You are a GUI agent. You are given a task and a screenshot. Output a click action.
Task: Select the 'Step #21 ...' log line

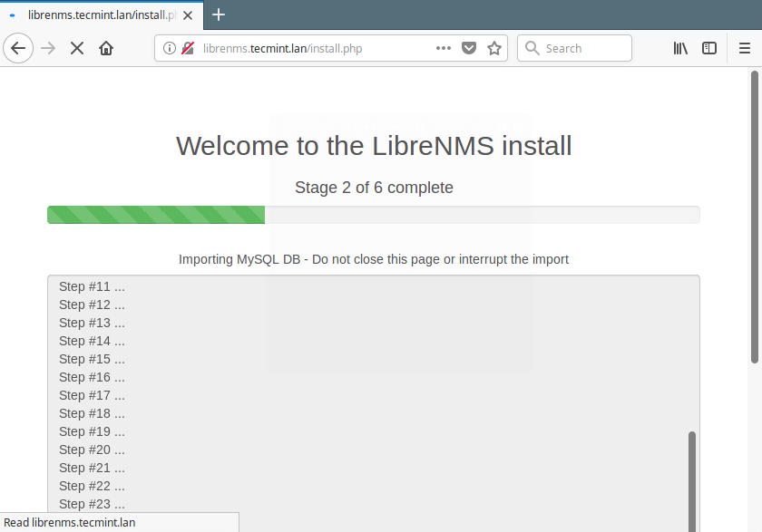[92, 468]
